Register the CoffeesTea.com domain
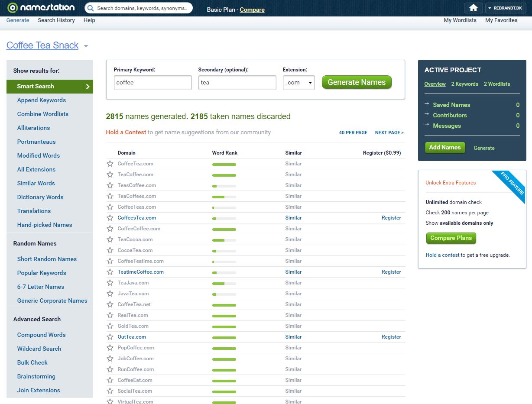 (391, 218)
